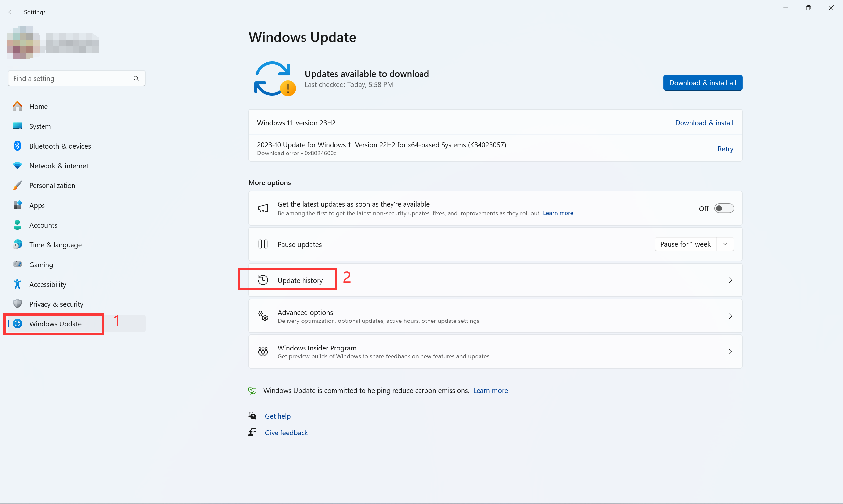Click the Advanced options gears icon
The width and height of the screenshot is (843, 504).
pyautogui.click(x=263, y=316)
